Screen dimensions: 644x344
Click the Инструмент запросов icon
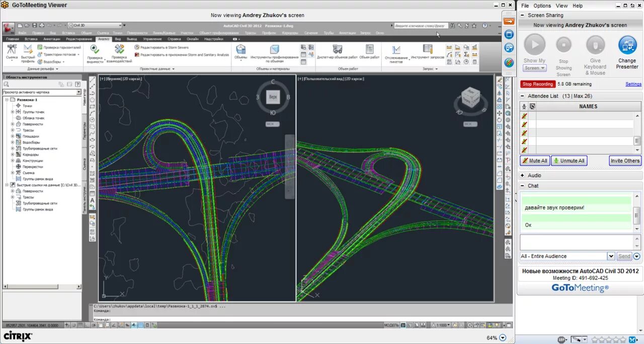pyautogui.click(x=428, y=49)
